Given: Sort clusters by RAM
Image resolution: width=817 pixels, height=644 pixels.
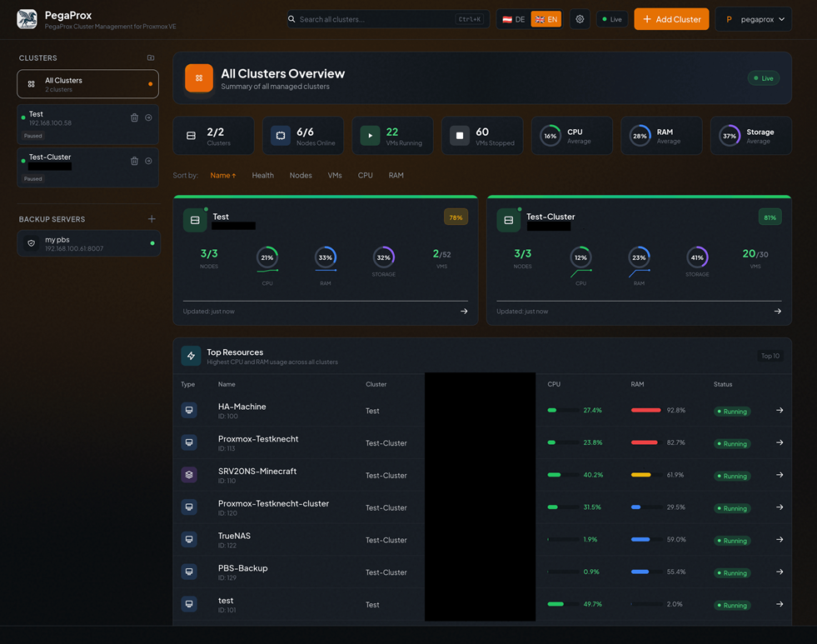Looking at the screenshot, I should pos(396,176).
